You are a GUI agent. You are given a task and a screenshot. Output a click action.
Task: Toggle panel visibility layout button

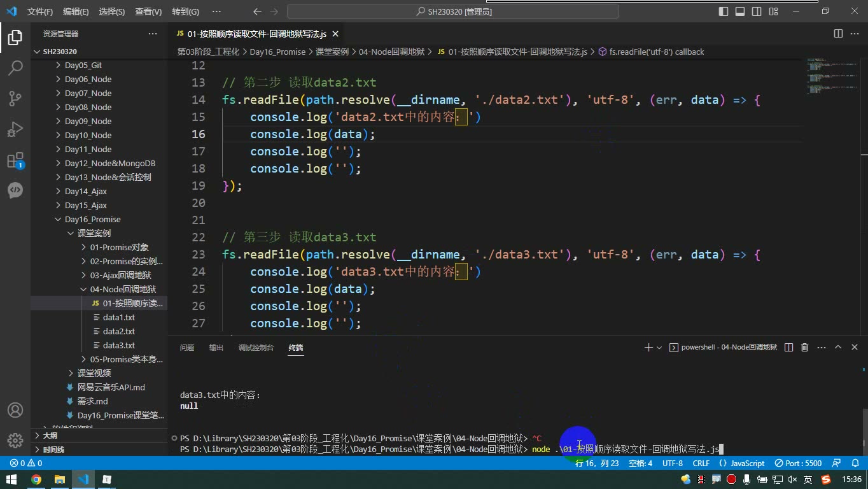[740, 11]
